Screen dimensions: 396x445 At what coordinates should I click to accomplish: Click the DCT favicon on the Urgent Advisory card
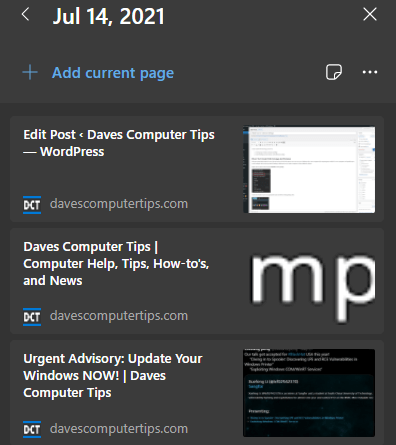32,429
